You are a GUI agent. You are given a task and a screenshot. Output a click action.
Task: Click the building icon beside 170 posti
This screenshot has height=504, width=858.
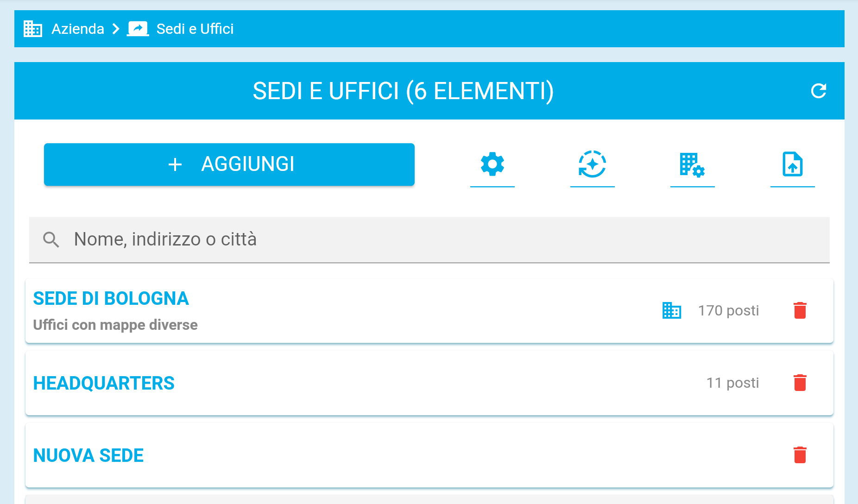pyautogui.click(x=671, y=310)
